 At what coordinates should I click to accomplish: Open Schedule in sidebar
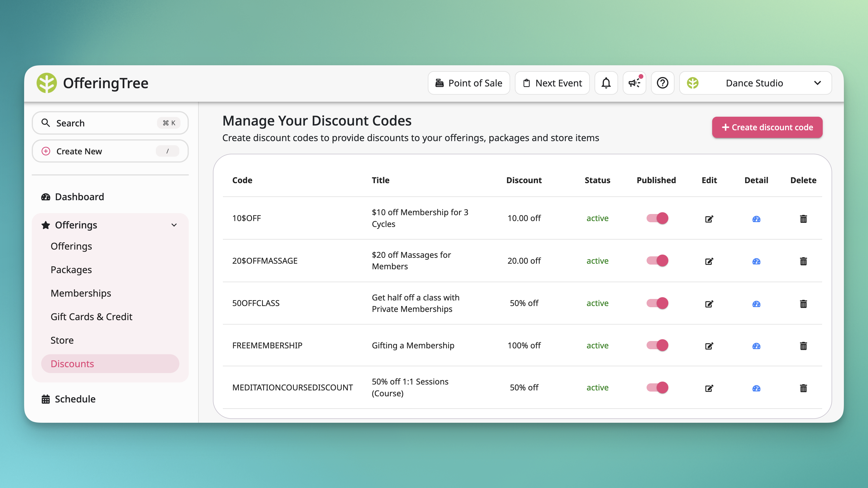[69, 399]
